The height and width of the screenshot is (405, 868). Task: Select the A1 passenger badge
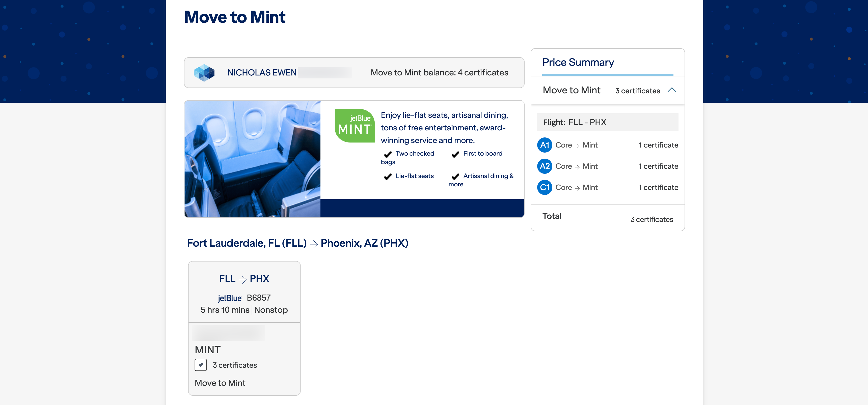(x=544, y=145)
